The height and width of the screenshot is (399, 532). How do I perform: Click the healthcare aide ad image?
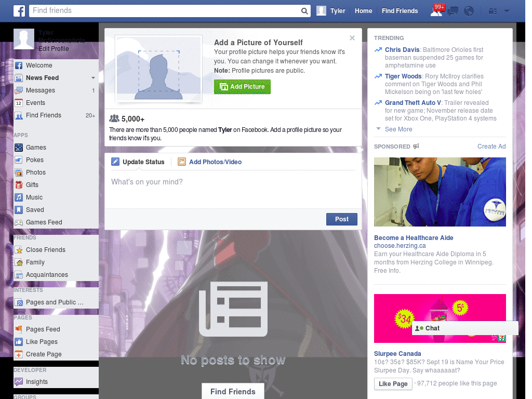(x=440, y=192)
